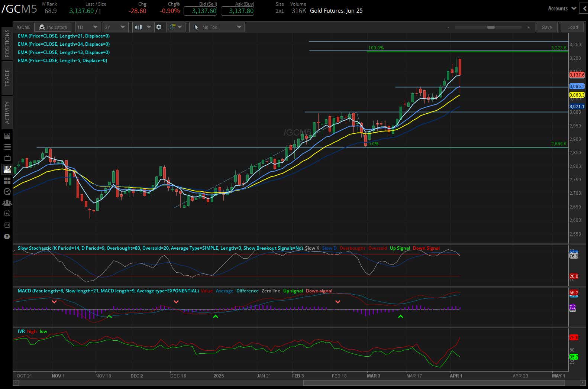The height and width of the screenshot is (389, 588).
Task: Click the yellow 3,063.3 EMA price tag
Action: click(x=577, y=95)
